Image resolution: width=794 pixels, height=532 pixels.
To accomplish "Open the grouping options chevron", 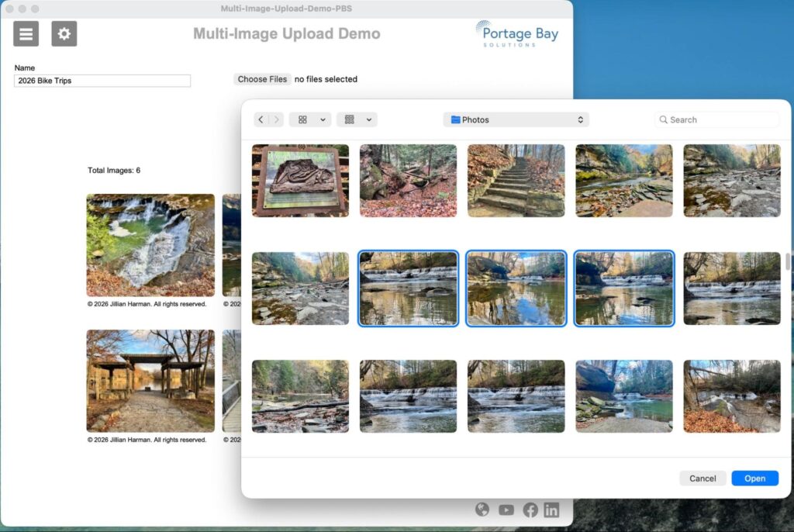I will point(368,119).
